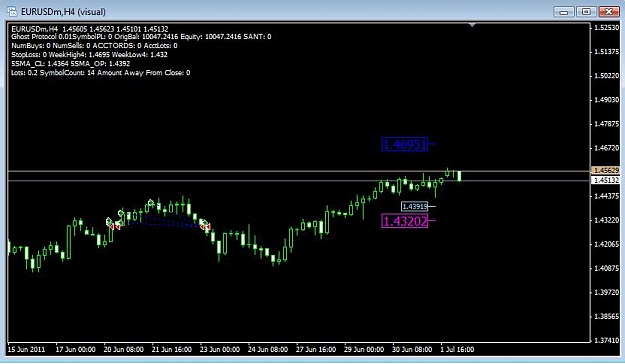Click the StopLoss WeekHigh4 info line

89,55
